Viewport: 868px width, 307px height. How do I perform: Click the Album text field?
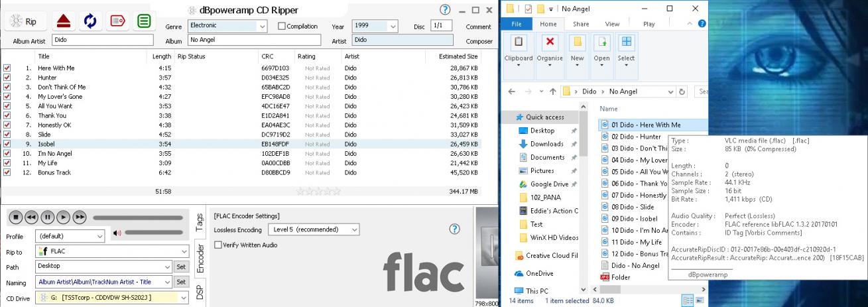pyautogui.click(x=255, y=40)
